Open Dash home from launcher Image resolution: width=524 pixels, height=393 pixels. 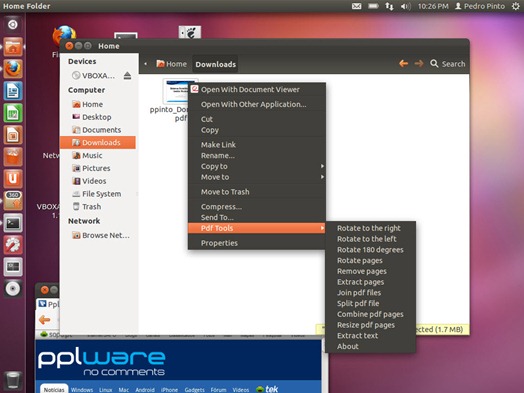pos(13,24)
